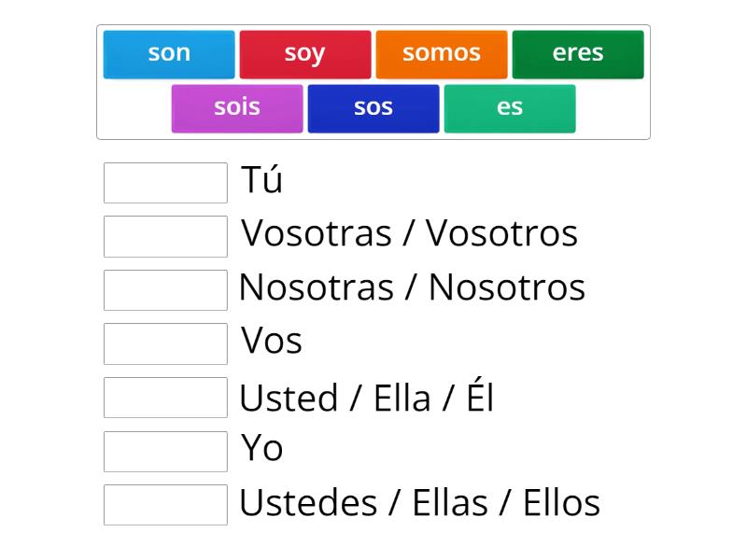
Task: Click the box beside 'Usted / Ella / Él'
Action: 165,399
